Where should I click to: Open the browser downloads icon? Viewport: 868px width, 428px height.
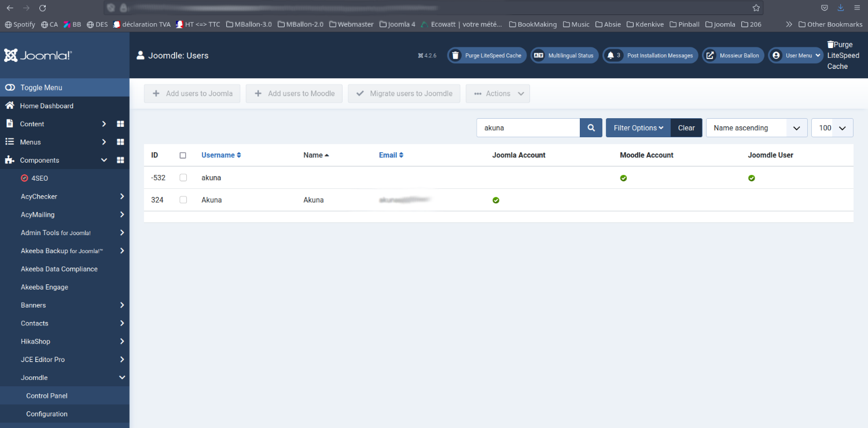[840, 8]
